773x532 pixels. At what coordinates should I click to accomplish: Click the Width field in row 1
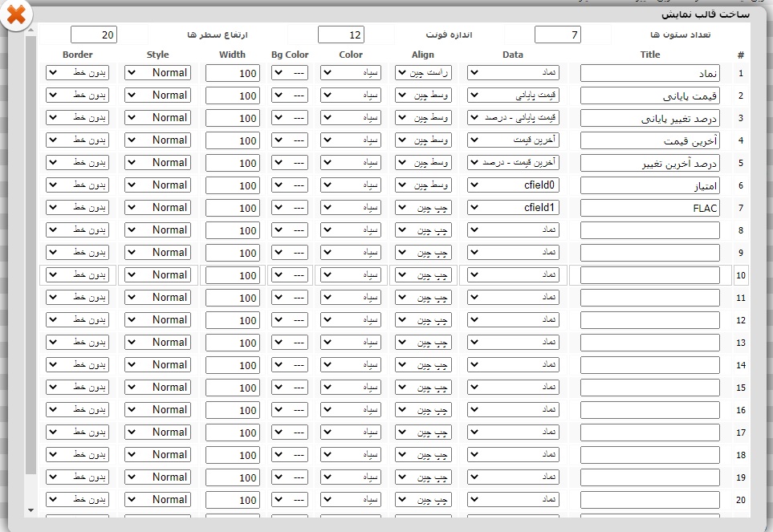233,73
